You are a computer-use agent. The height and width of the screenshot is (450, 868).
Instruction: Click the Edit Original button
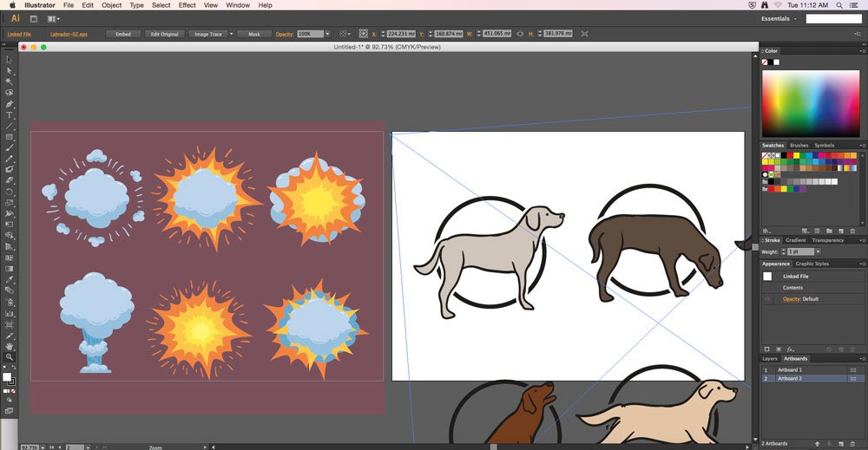(x=164, y=34)
